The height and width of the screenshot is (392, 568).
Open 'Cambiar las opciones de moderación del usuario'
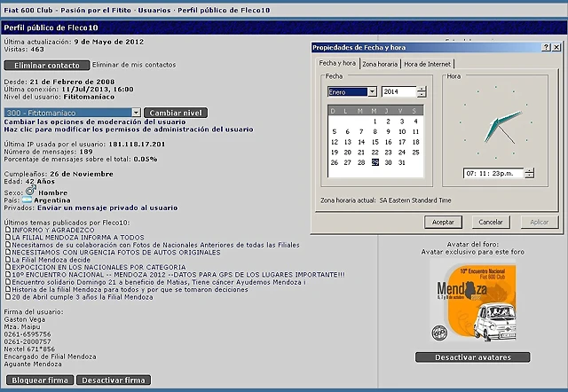[x=95, y=122]
